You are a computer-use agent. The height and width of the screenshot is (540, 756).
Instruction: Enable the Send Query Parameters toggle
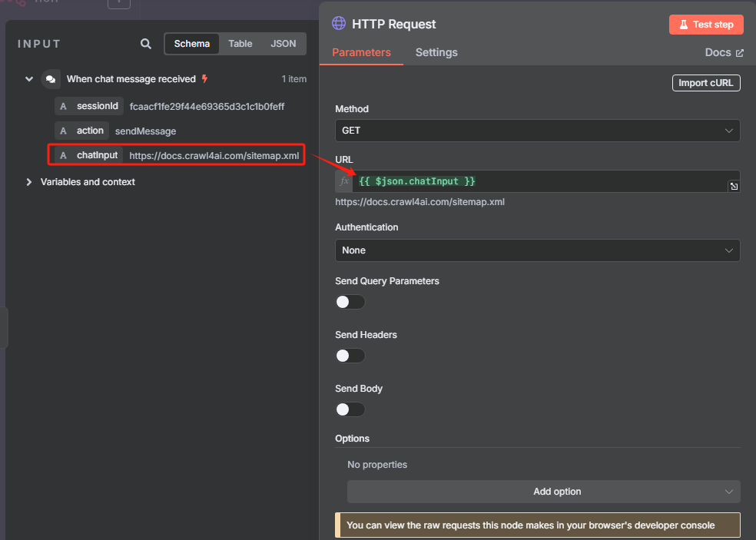tap(350, 302)
